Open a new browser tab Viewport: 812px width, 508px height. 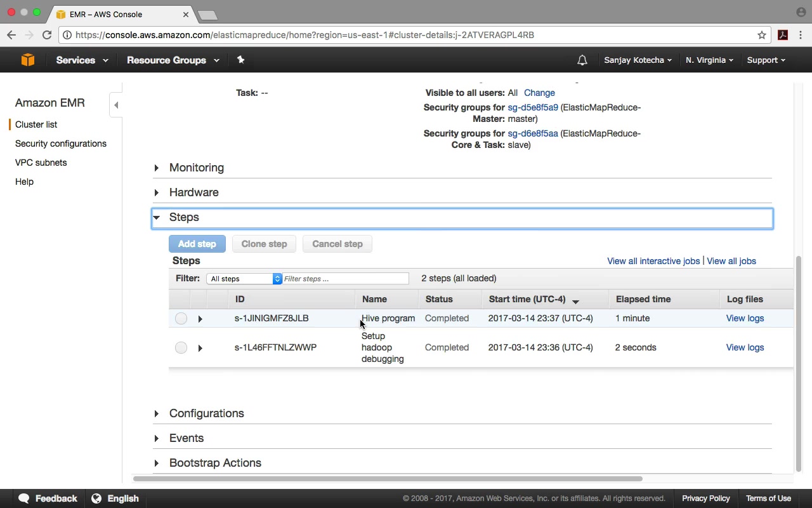tap(207, 15)
